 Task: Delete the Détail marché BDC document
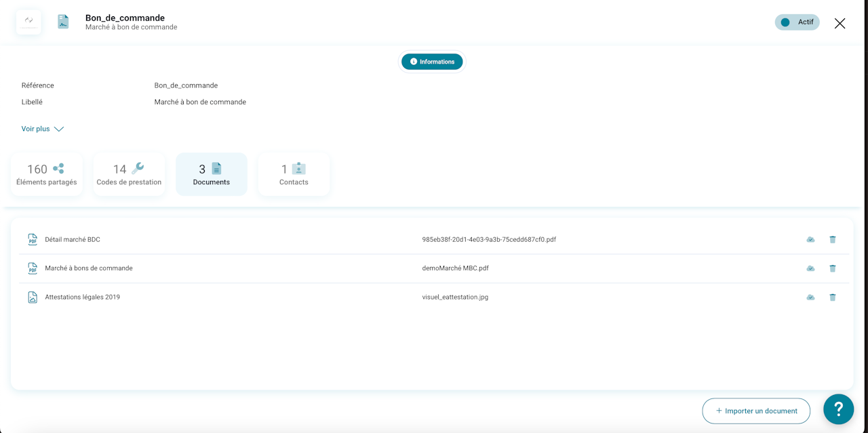point(833,239)
